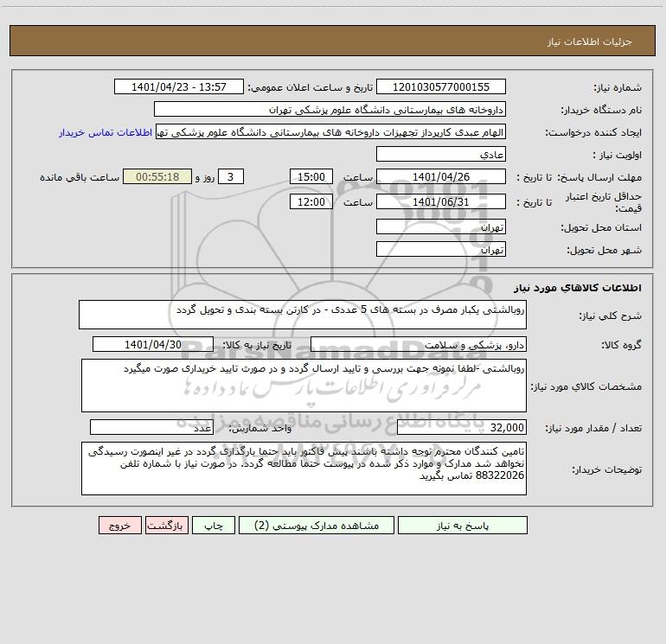The image size is (666, 644).
Task: Click the buyer organization name field
Action: click(330, 110)
